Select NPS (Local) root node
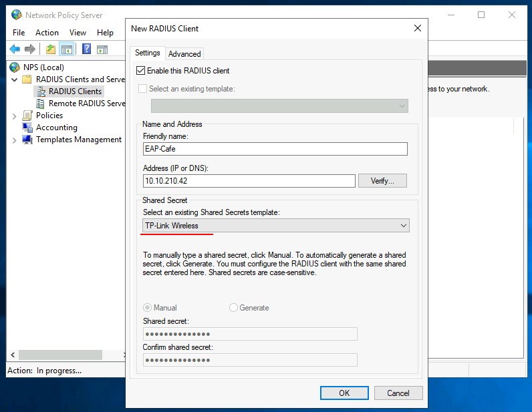Image resolution: width=532 pixels, height=412 pixels. (x=43, y=67)
